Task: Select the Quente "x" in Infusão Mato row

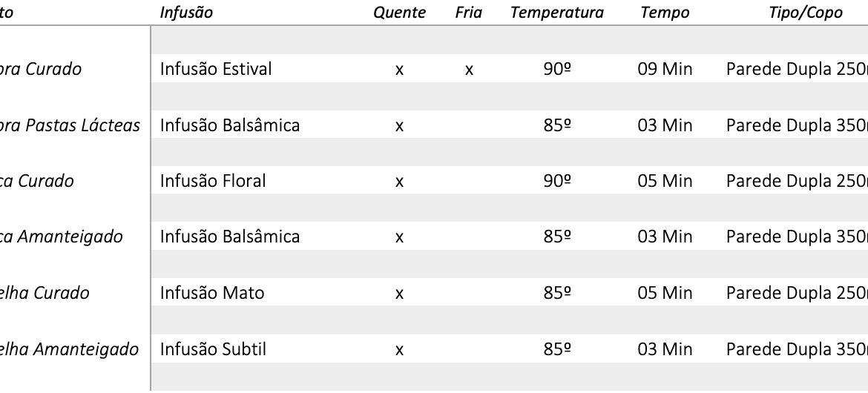Action: (399, 294)
